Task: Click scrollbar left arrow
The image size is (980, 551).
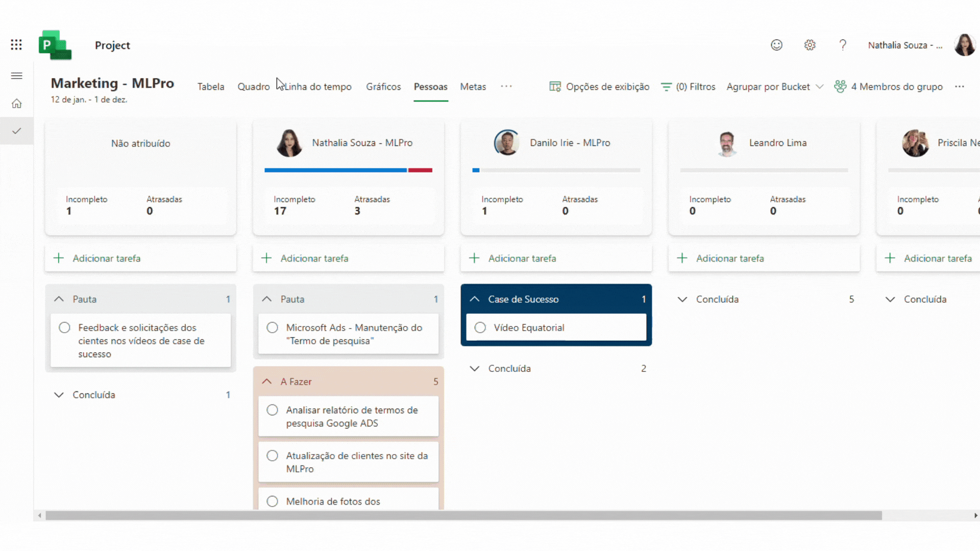Action: tap(39, 516)
